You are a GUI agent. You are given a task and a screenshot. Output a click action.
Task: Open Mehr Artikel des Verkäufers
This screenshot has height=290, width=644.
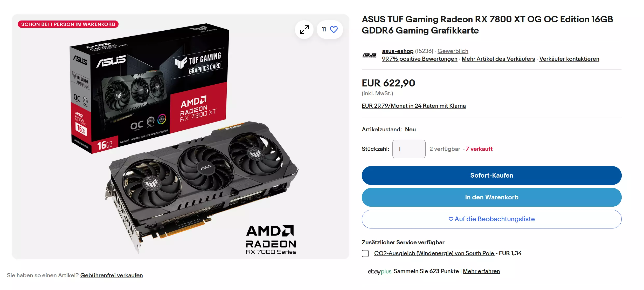(498, 59)
